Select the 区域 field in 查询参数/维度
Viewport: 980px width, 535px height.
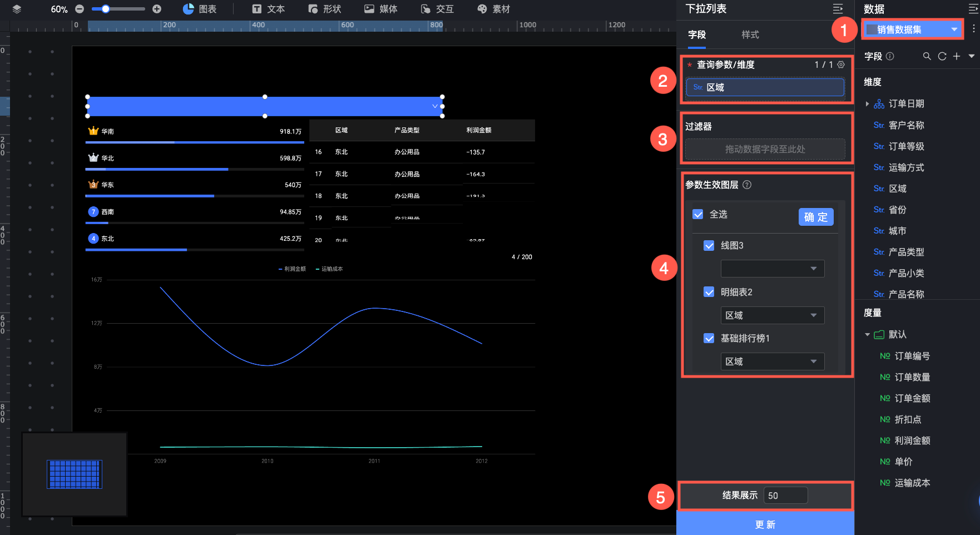click(x=765, y=87)
